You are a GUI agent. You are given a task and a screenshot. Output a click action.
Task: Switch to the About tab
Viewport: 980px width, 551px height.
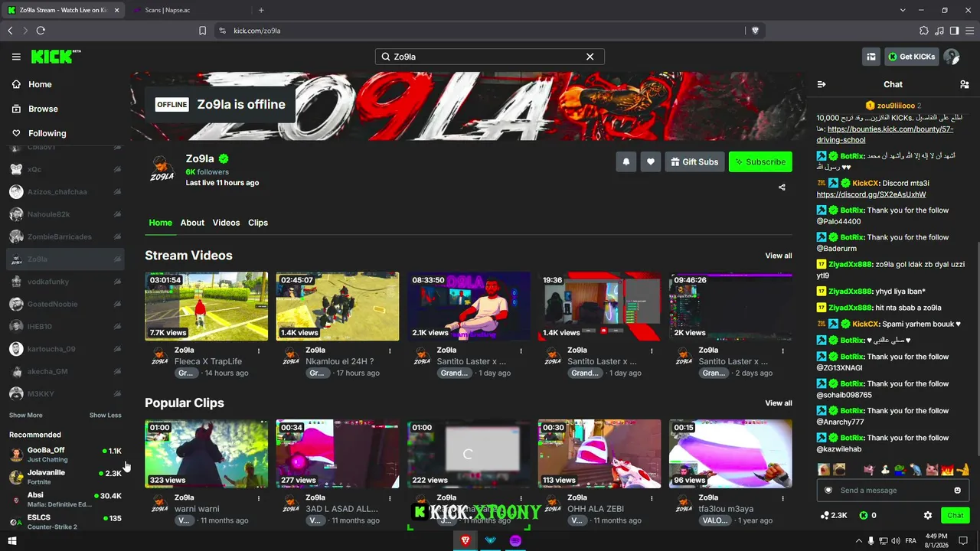(192, 223)
